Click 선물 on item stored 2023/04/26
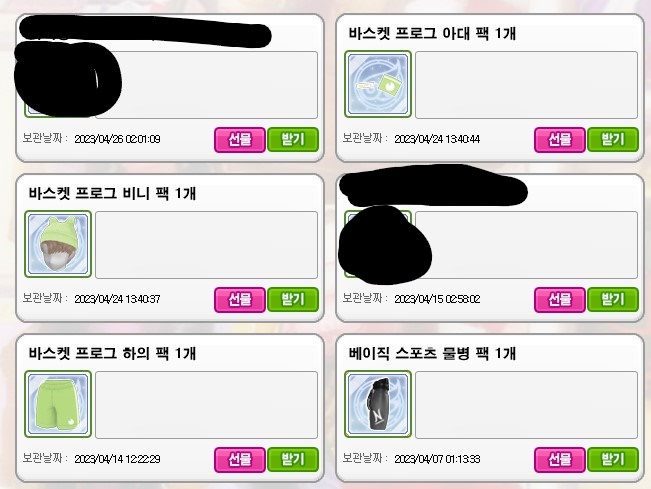The width and height of the screenshot is (651, 489). pos(240,139)
